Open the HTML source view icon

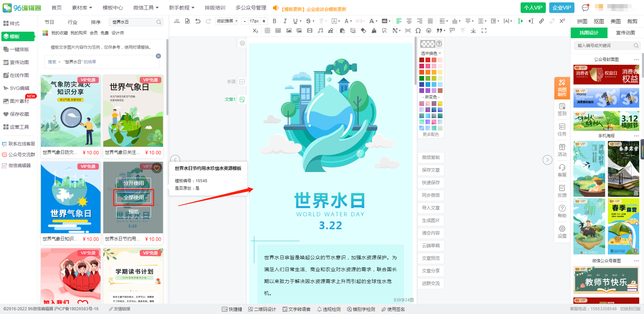tap(177, 21)
